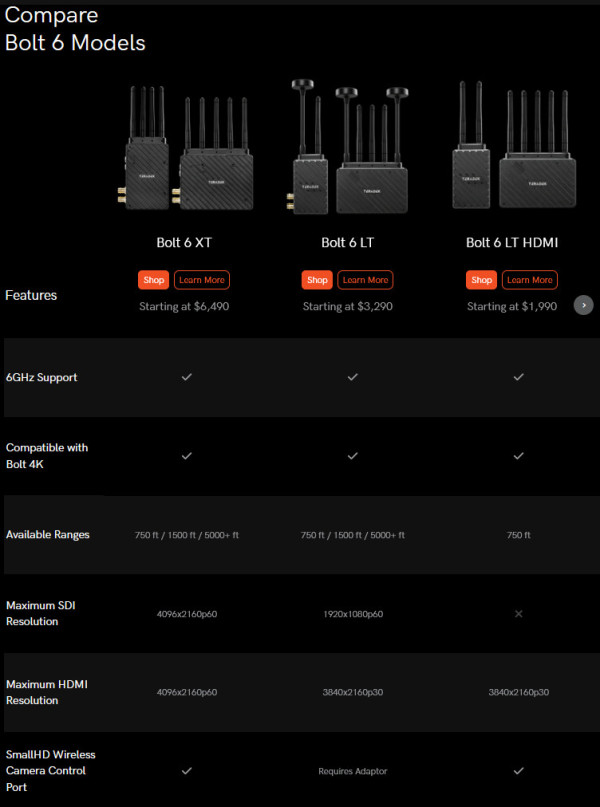This screenshot has width=600, height=807.
Task: Click Bolt 4K compatibility checkmark for Bolt 6 XT
Action: pos(187,456)
